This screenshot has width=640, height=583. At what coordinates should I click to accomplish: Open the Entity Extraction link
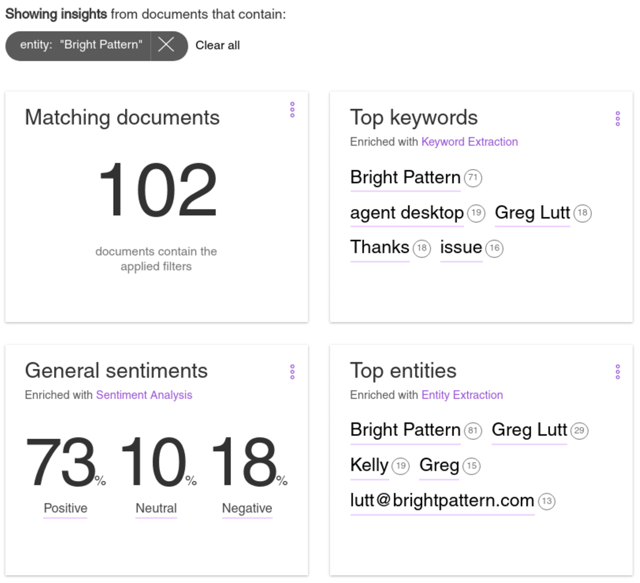pyautogui.click(x=462, y=395)
